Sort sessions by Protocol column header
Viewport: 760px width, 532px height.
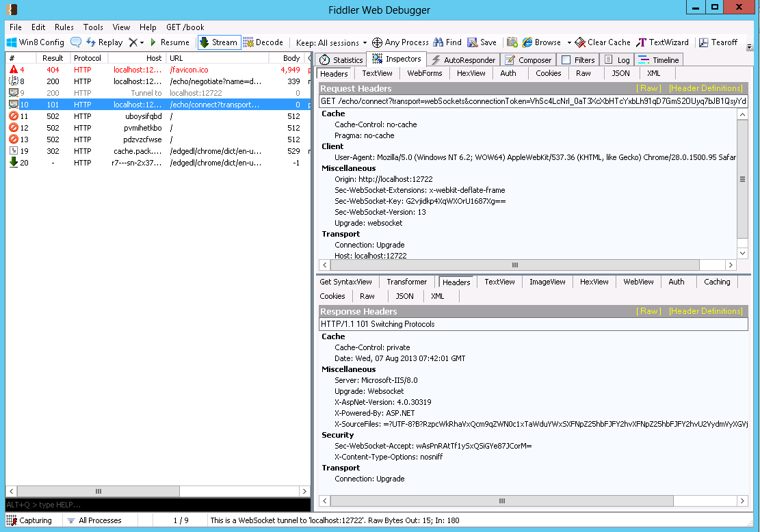[x=88, y=58]
